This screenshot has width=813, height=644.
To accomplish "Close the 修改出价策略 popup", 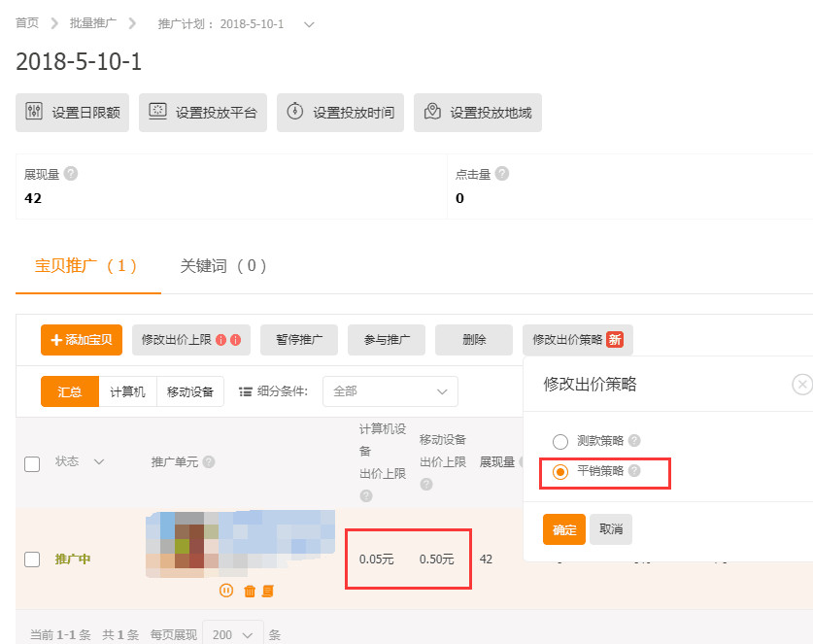I will (802, 385).
